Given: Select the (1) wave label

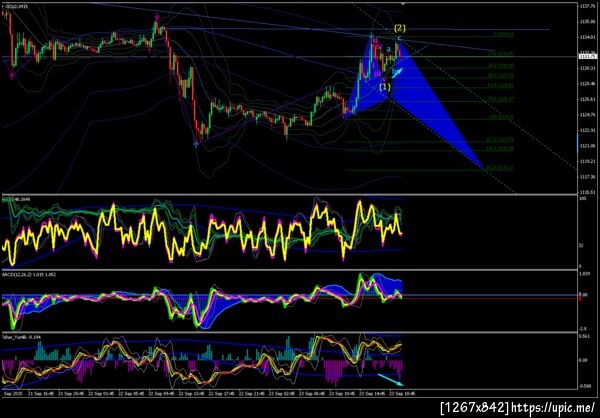Looking at the screenshot, I should coord(385,87).
